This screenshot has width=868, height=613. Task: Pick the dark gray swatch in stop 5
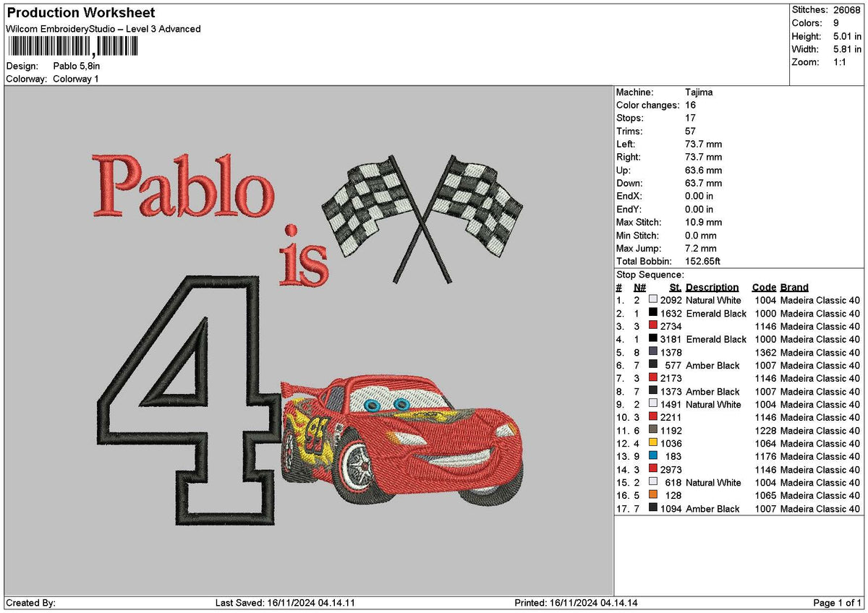[x=653, y=352]
